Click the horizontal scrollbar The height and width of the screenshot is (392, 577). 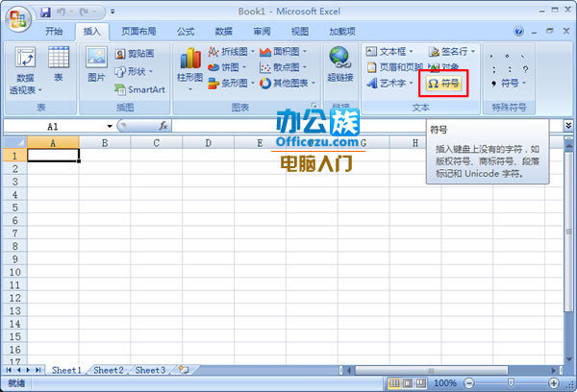pyautogui.click(x=431, y=370)
